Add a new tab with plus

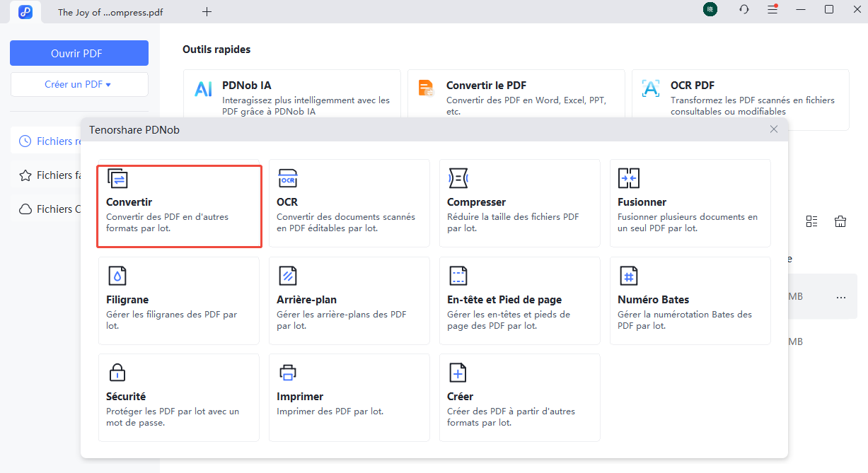coord(207,12)
